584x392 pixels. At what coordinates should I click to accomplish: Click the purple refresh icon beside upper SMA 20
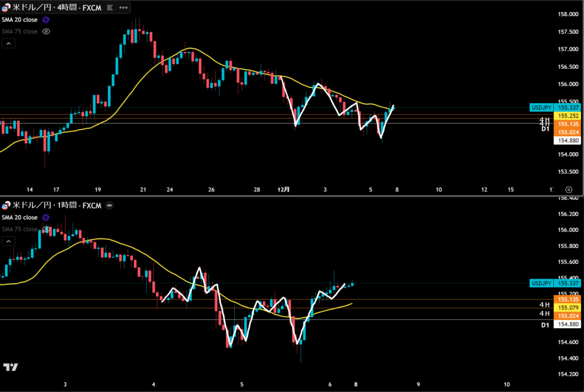click(46, 20)
